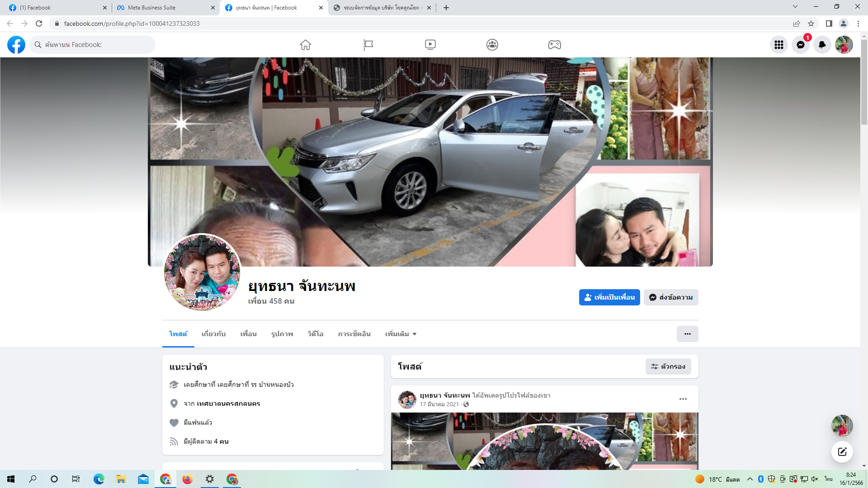Click the เพิ่มเป็นเพื่อน button
Viewport: 868px width, 488px height.
[609, 297]
